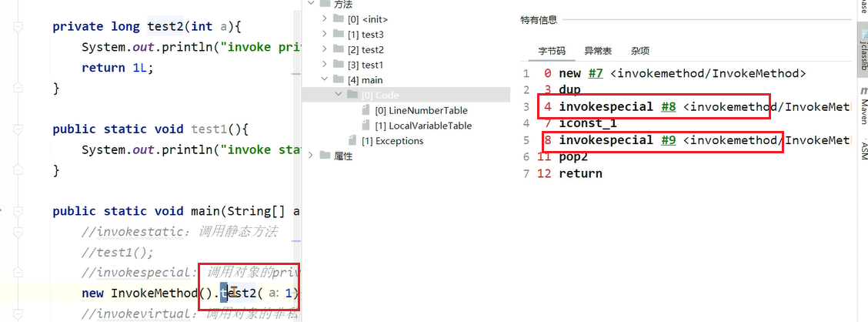Click the folder icon beside [1] test3
The height and width of the screenshot is (322, 868).
click(x=339, y=35)
